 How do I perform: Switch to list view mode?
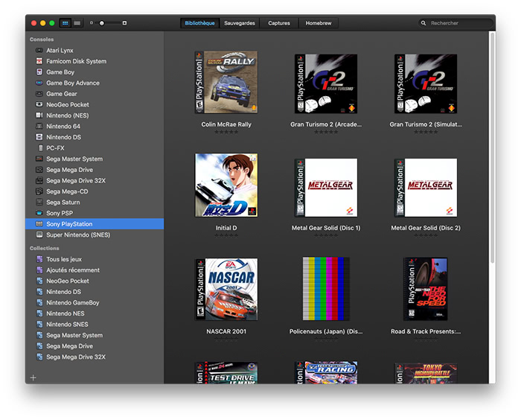[77, 23]
